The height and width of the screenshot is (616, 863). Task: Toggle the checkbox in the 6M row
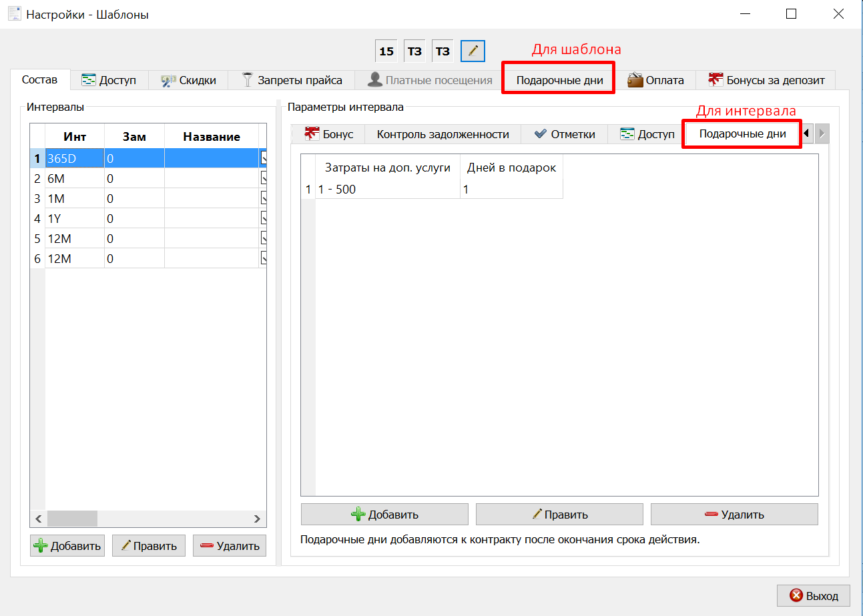pyautogui.click(x=264, y=178)
